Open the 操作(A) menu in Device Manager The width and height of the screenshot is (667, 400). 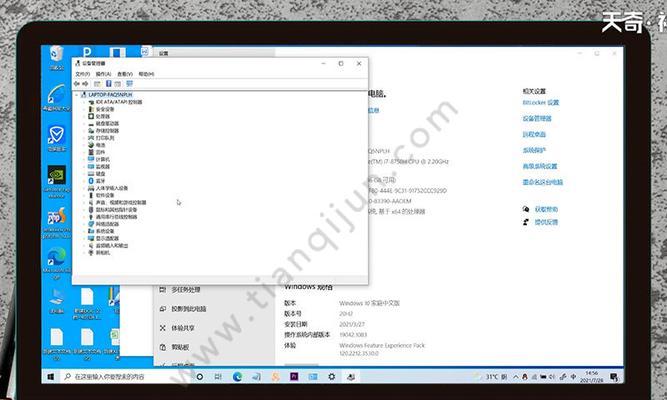[x=103, y=74]
